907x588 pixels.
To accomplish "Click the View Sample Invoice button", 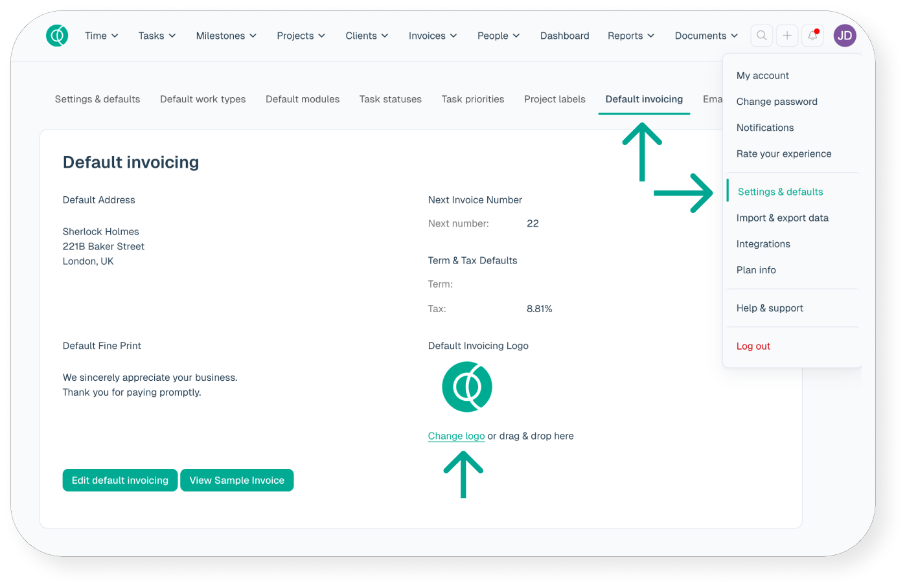I will pos(236,480).
